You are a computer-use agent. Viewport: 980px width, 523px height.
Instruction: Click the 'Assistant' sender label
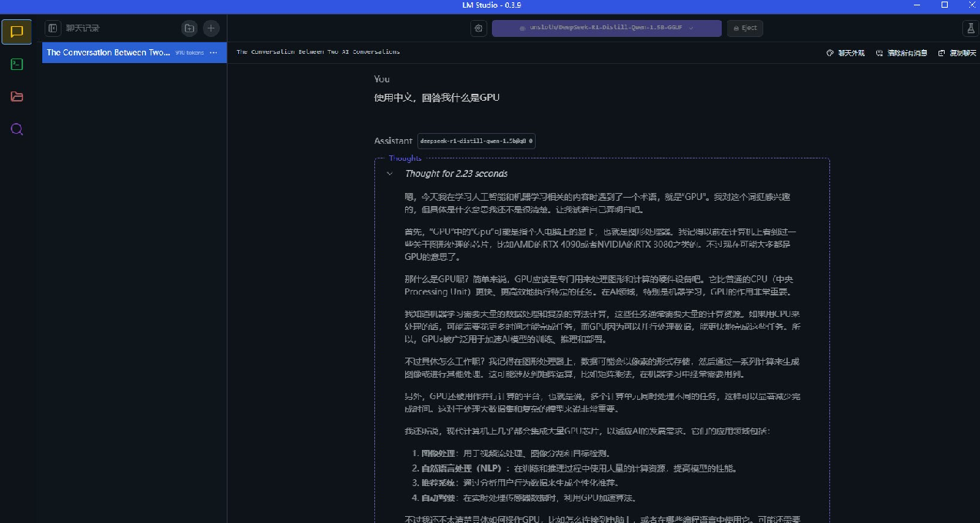[394, 142]
